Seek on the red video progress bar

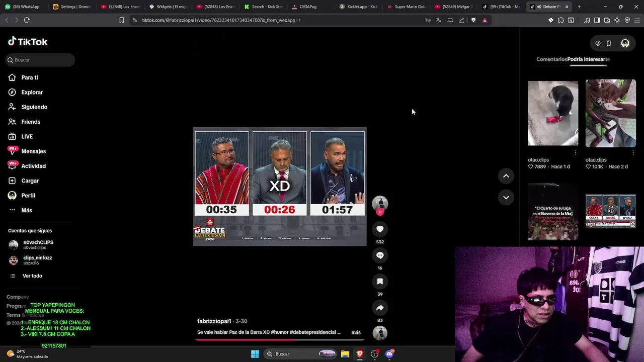(281, 339)
